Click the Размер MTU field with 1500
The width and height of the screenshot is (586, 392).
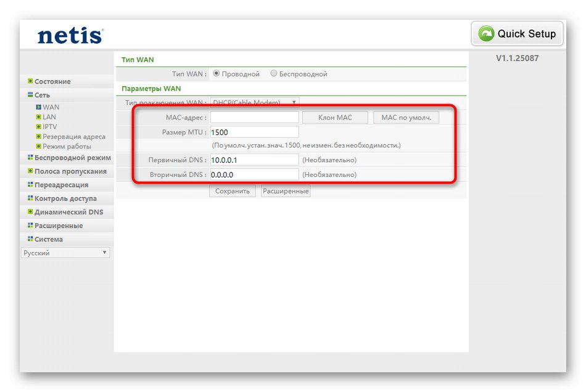coord(255,132)
